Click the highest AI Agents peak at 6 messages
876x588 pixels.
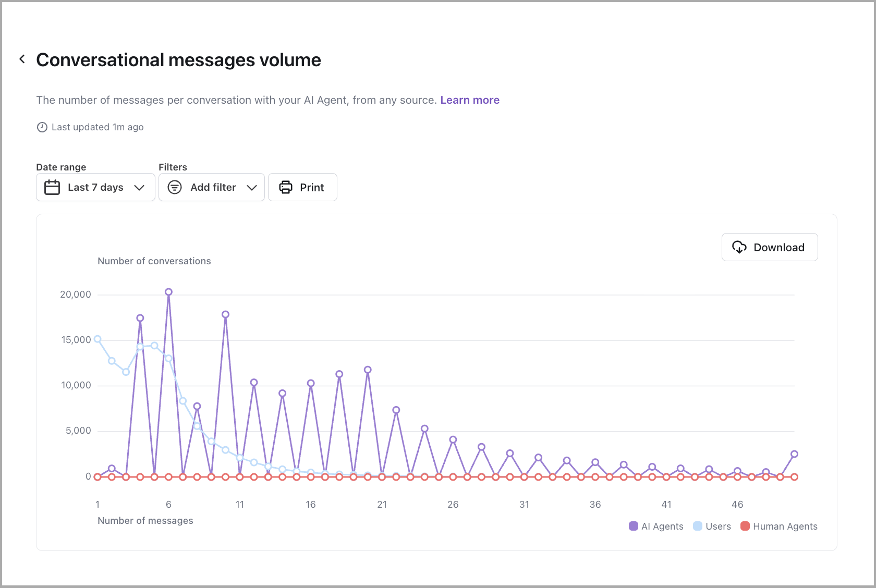click(168, 292)
